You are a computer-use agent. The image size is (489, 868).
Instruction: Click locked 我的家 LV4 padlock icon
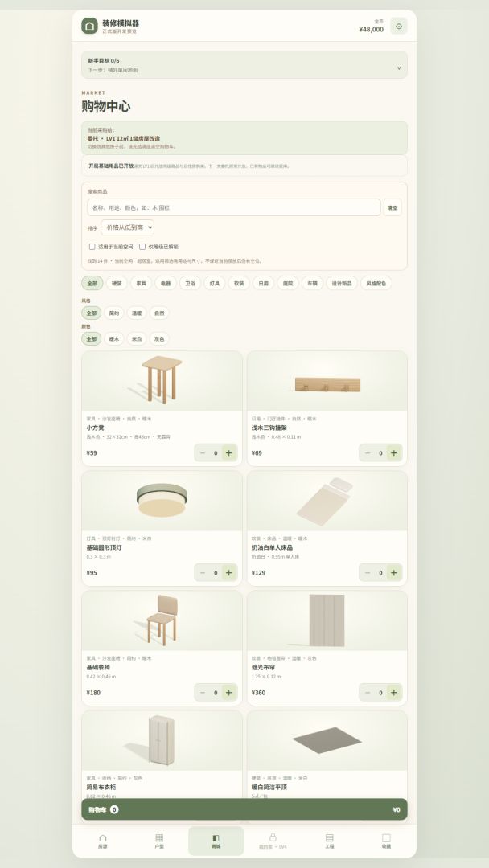tap(273, 837)
